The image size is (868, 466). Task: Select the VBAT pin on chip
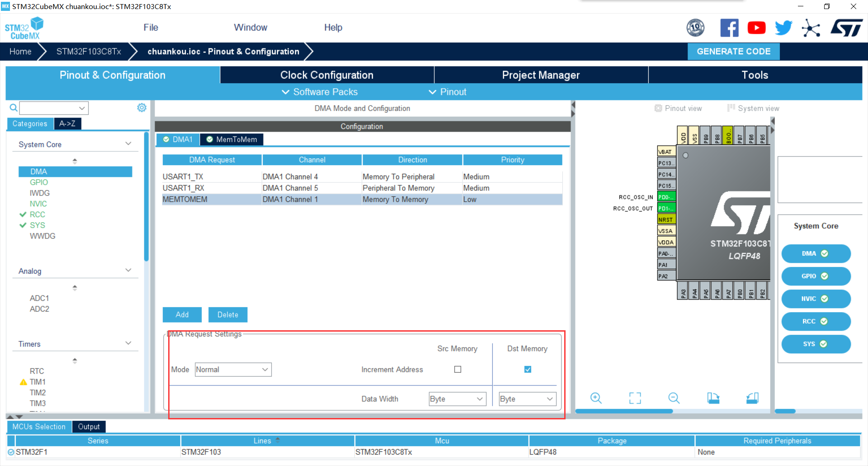[666, 152]
